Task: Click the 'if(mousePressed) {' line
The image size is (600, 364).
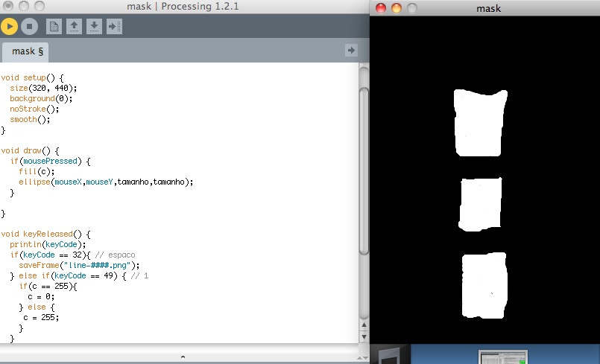Action: tap(50, 161)
